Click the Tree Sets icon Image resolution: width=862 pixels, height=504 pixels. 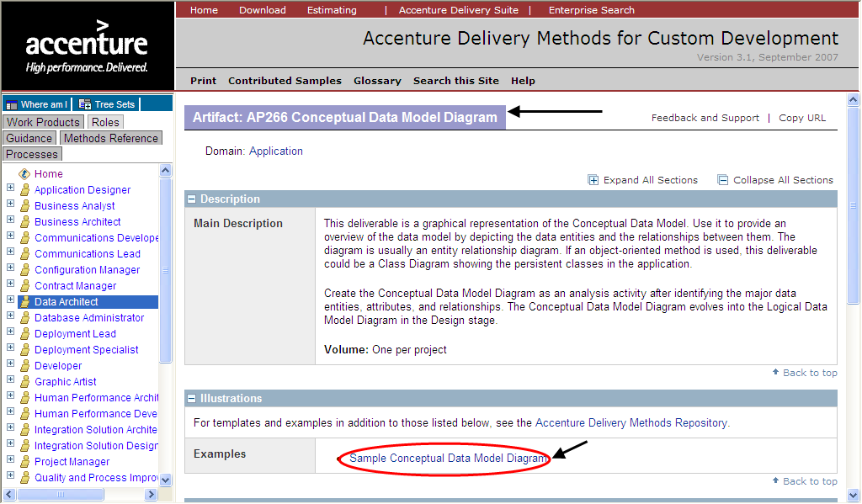tap(85, 104)
